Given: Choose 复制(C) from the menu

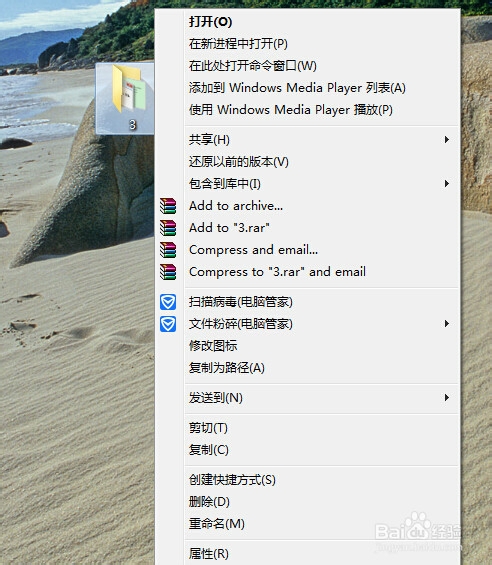Looking at the screenshot, I should pyautogui.click(x=308, y=450).
